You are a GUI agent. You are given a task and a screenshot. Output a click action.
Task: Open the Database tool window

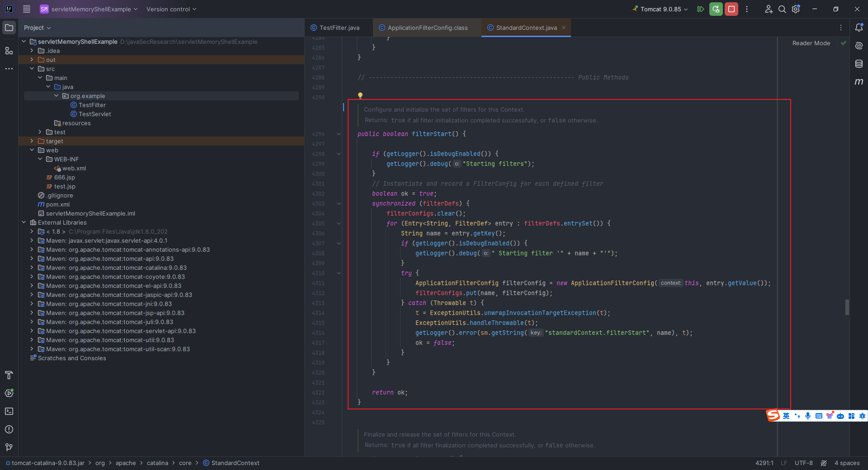[859, 64]
